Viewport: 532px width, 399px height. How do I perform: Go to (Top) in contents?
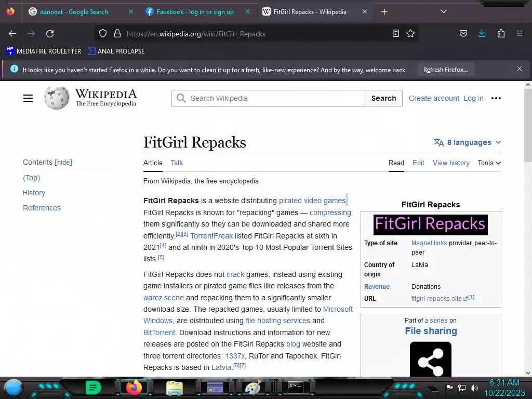(32, 178)
